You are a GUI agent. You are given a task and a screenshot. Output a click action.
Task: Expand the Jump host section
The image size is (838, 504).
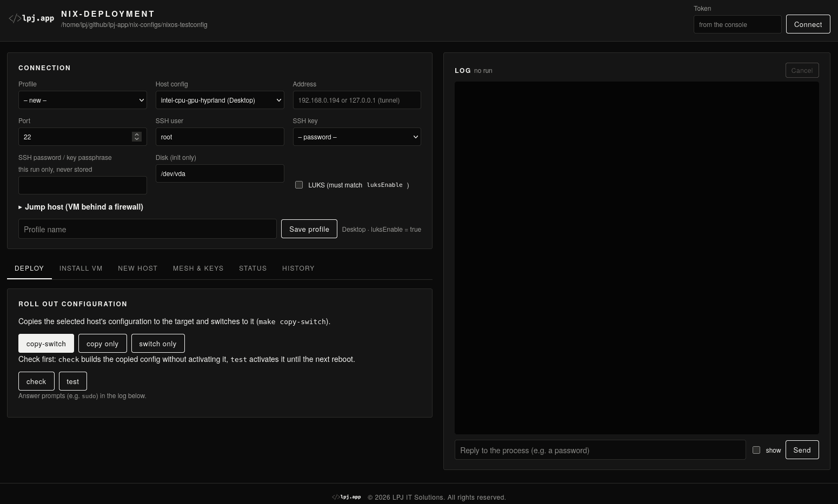click(x=81, y=207)
